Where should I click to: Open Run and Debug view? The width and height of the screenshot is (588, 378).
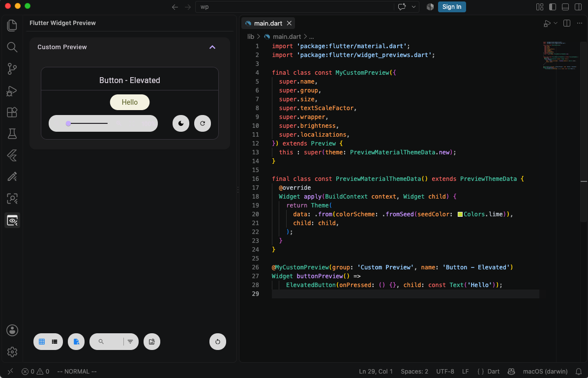[12, 90]
